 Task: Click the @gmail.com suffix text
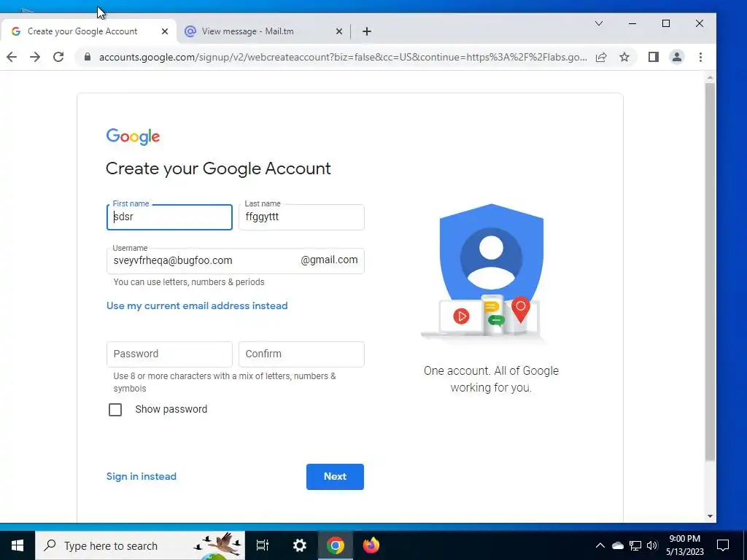pyautogui.click(x=329, y=260)
